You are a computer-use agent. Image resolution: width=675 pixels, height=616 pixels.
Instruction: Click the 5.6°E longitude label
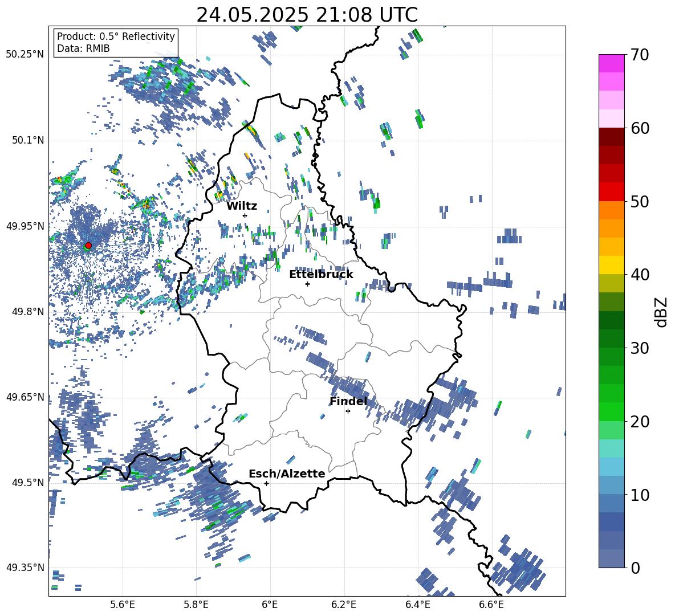pyautogui.click(x=122, y=605)
